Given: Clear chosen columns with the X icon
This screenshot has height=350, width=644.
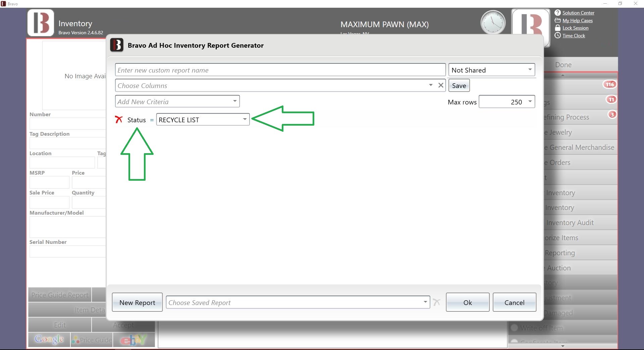Looking at the screenshot, I should 441,85.
